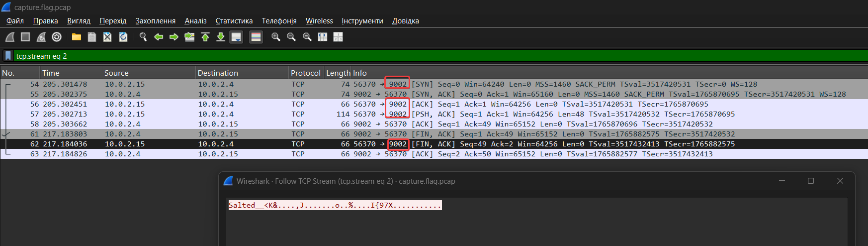Open display filter bookmarks dropdown
Image resolution: width=868 pixels, height=246 pixels.
pos(8,56)
